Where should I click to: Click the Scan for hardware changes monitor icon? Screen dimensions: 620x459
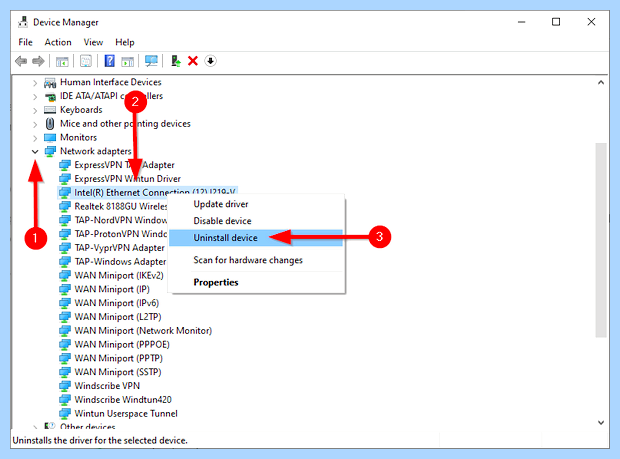pyautogui.click(x=151, y=61)
